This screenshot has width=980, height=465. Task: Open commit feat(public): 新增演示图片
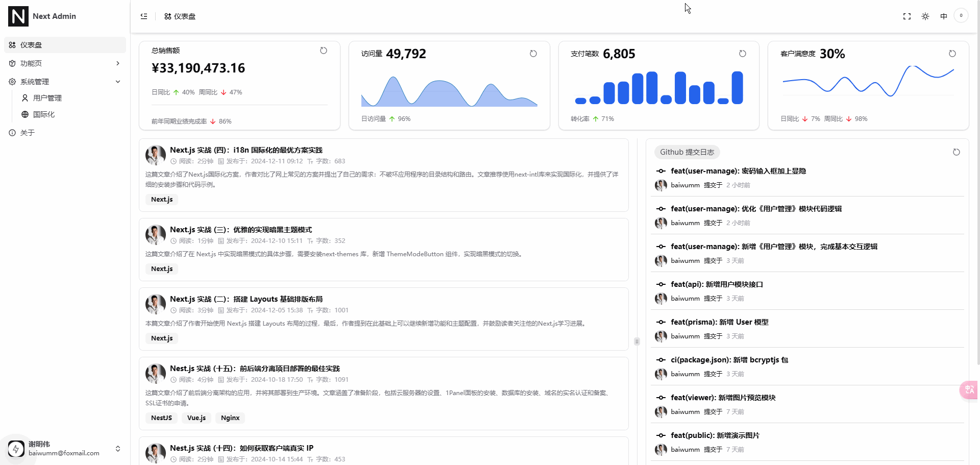pos(715,435)
